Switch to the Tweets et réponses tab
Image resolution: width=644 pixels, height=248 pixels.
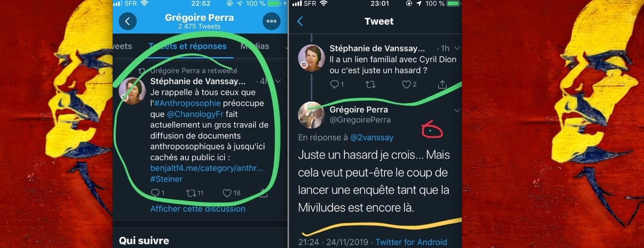pos(187,46)
